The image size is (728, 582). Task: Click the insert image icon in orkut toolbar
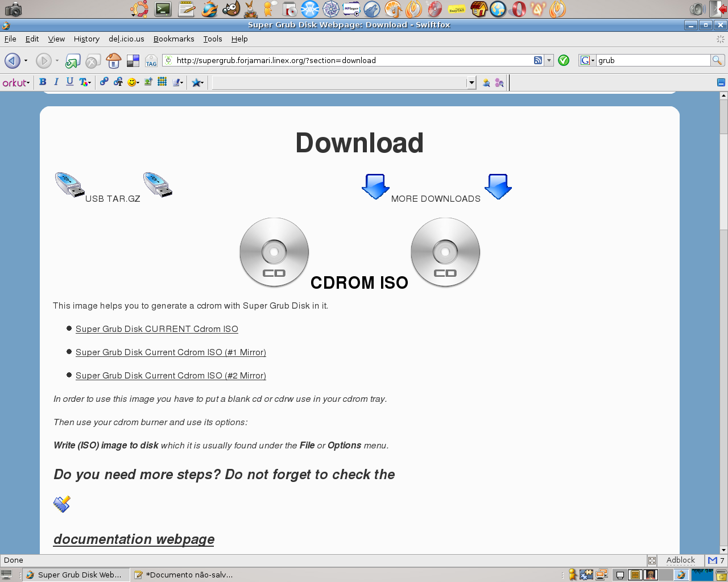click(x=148, y=82)
